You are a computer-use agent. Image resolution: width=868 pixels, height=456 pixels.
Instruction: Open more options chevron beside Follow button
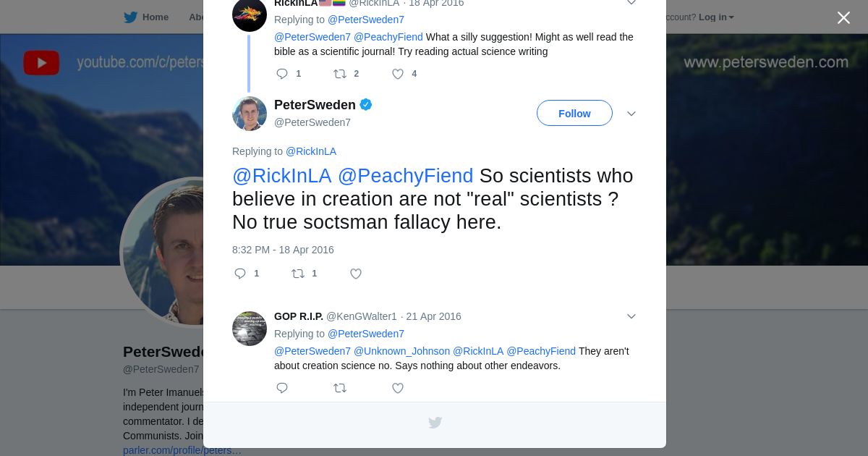(631, 114)
